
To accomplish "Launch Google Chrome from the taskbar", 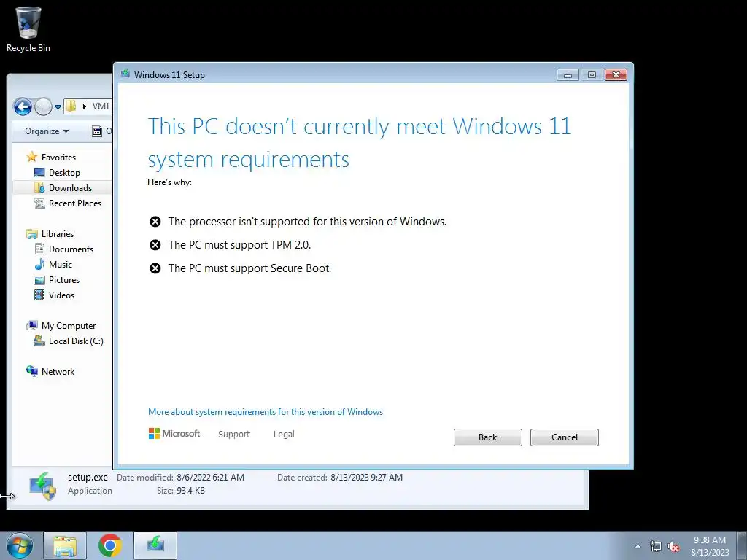I will click(x=110, y=545).
